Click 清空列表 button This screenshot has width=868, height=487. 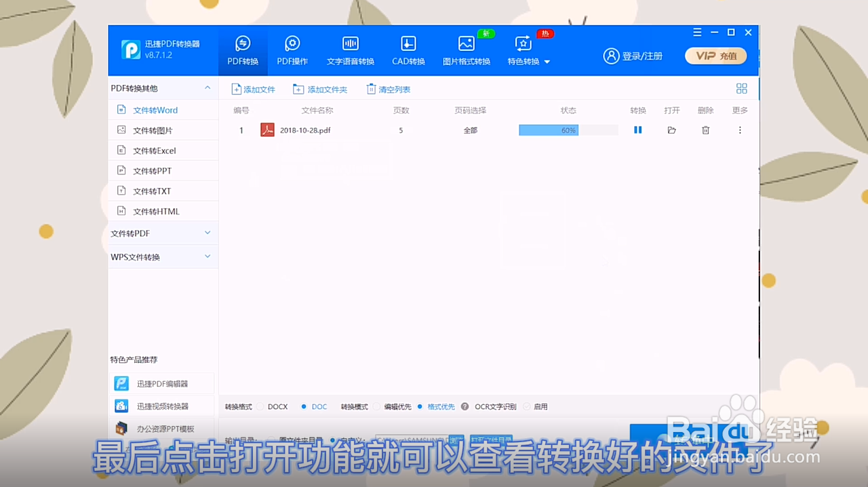tap(389, 89)
